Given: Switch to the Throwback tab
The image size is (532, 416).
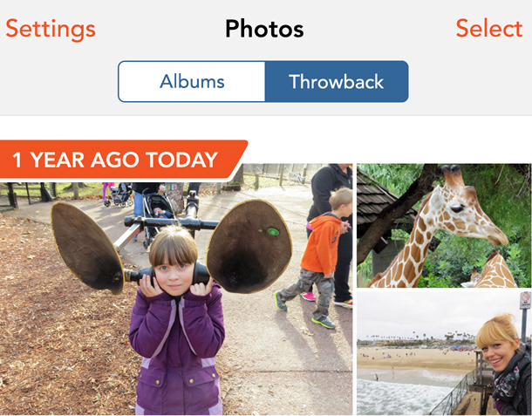Looking at the screenshot, I should [337, 81].
